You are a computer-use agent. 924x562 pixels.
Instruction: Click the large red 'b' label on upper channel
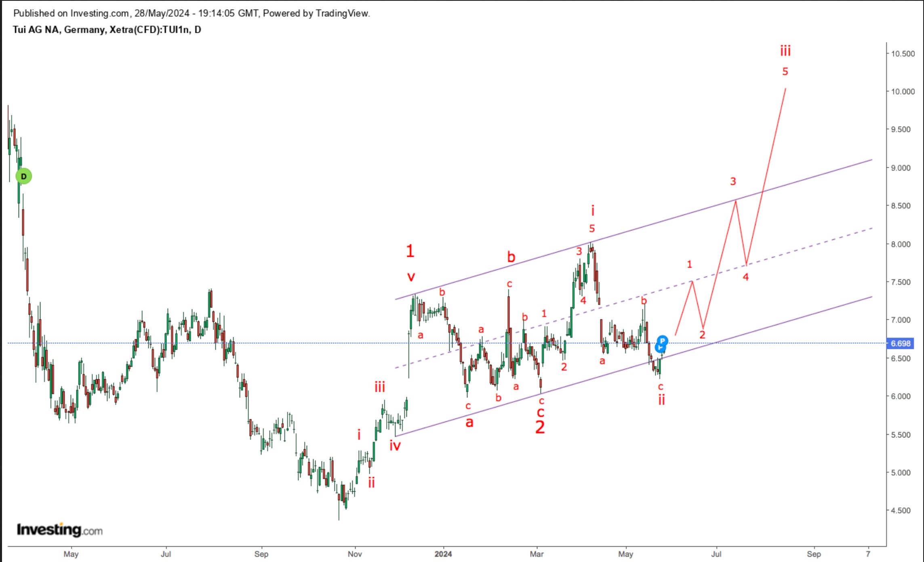(511, 257)
